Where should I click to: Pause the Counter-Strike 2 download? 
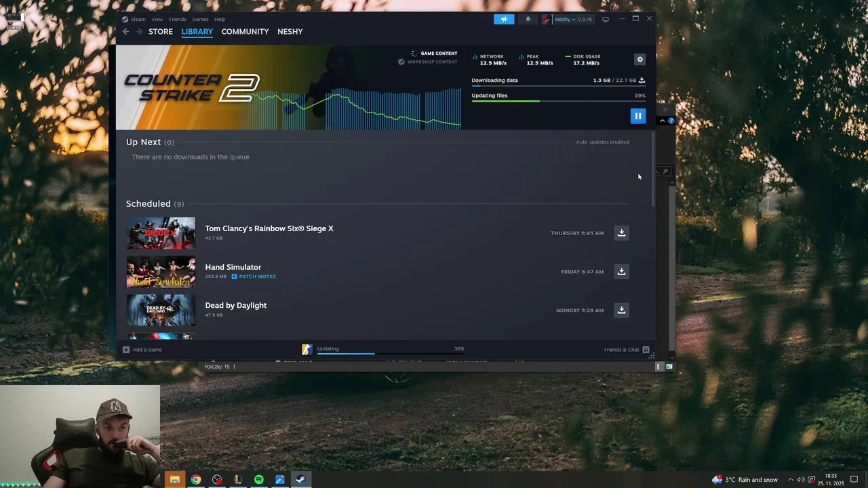638,116
